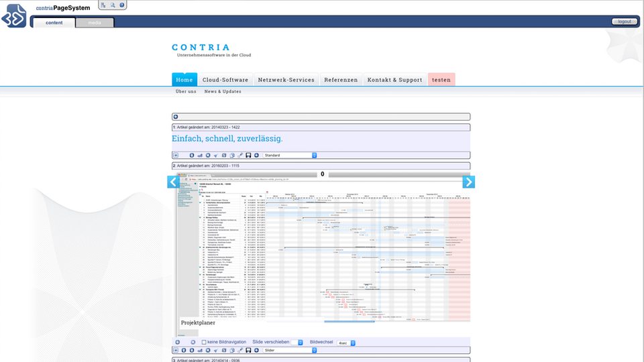
Task: Save article 1 with the floppy disk icon
Action: (x=248, y=156)
